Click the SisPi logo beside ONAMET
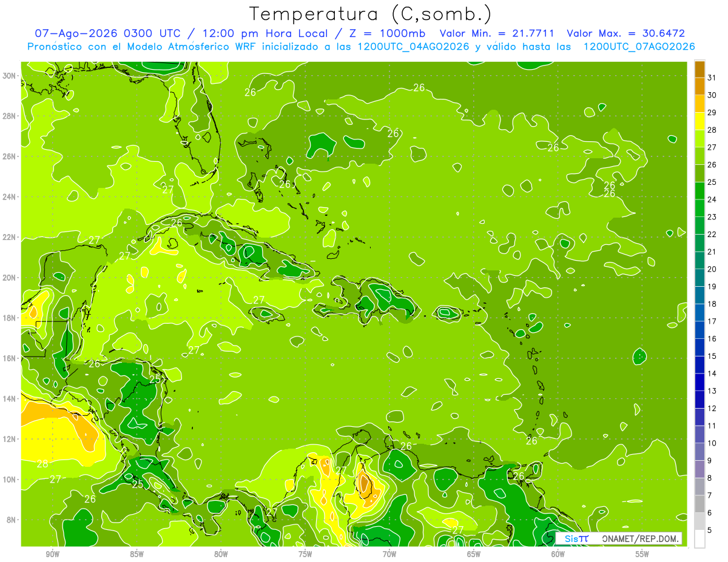The width and height of the screenshot is (728, 562). pos(576,538)
